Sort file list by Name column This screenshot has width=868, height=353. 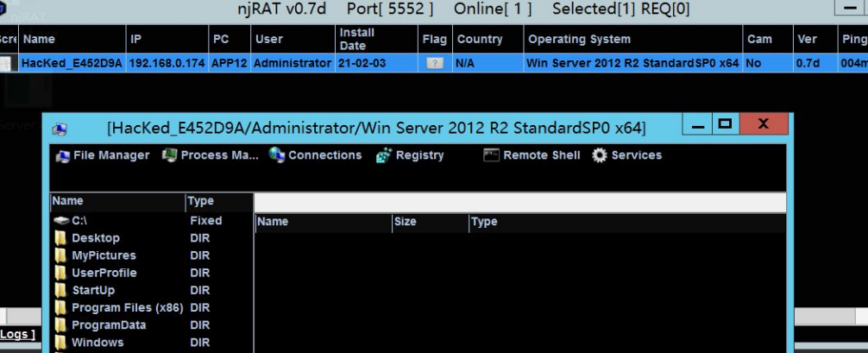pos(324,222)
